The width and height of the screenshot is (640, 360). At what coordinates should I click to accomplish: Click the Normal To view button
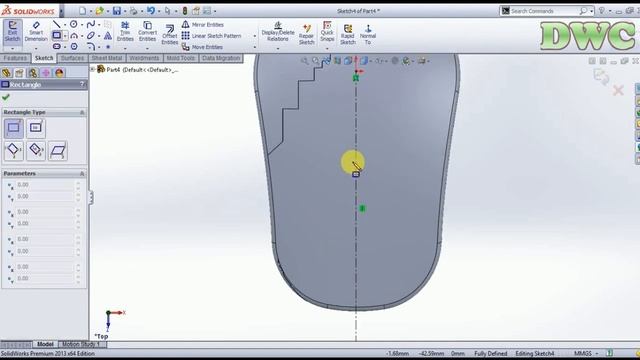(368, 34)
